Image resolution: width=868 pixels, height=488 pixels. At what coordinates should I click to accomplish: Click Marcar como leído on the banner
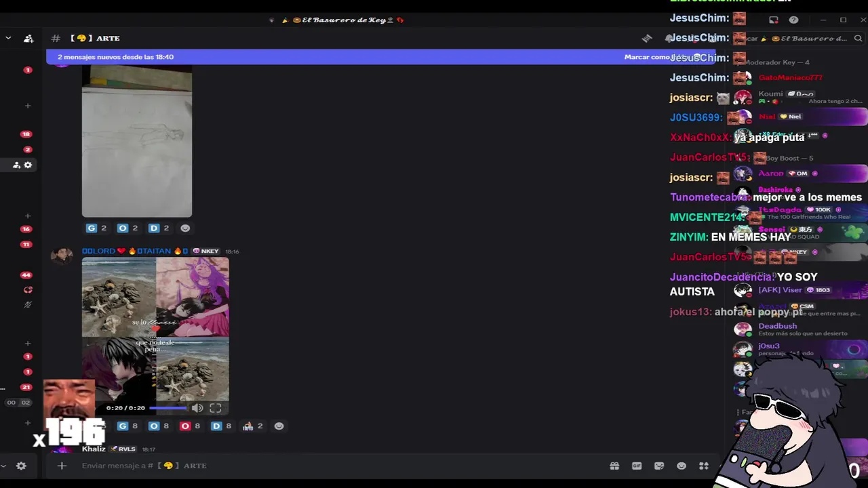click(648, 57)
